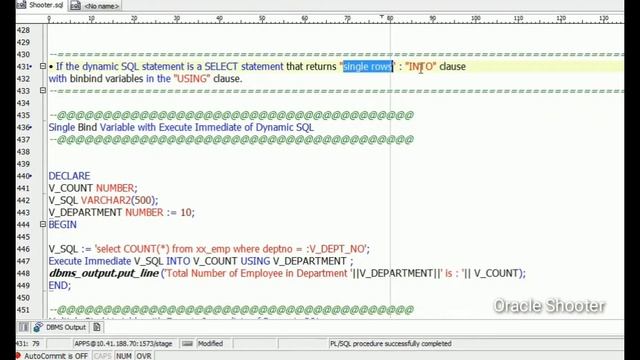
Task: Click "binbind variables" on line 432
Action: [x=107, y=79]
